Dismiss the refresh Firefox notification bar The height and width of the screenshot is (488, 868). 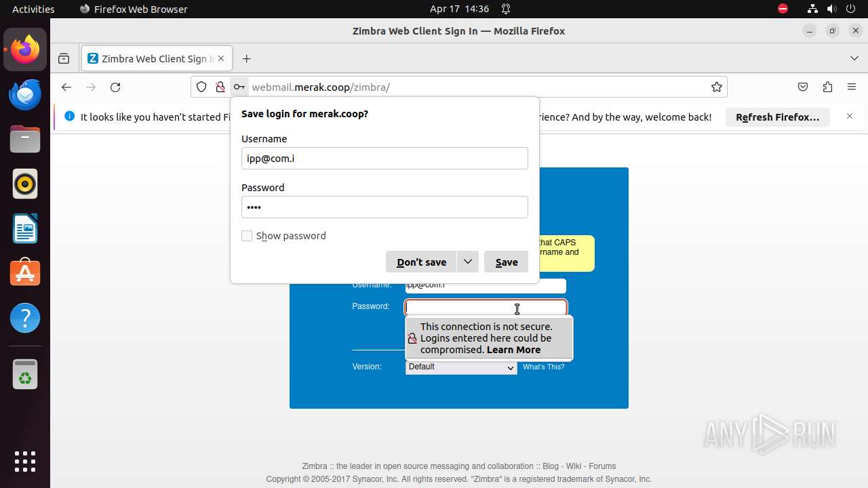(x=850, y=117)
